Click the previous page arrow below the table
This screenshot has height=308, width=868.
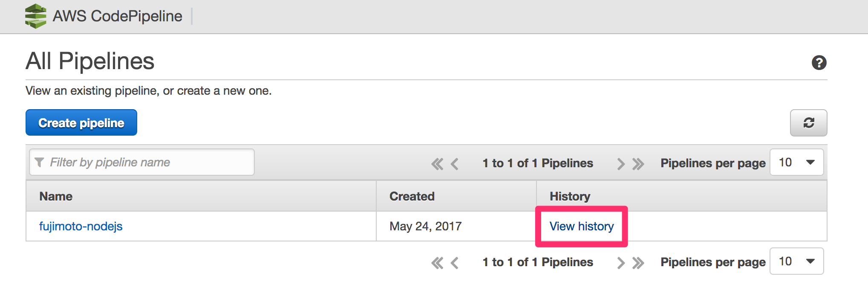(x=454, y=263)
